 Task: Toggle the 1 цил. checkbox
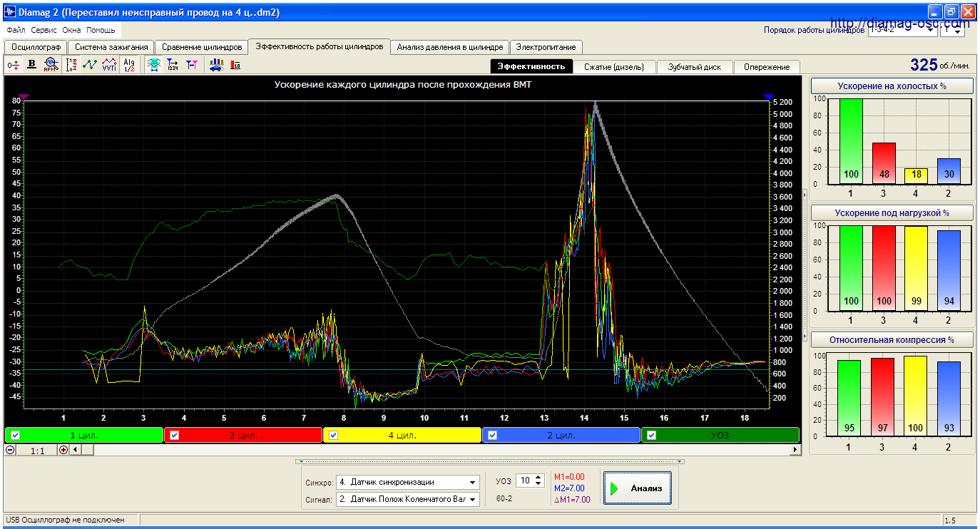pos(16,435)
